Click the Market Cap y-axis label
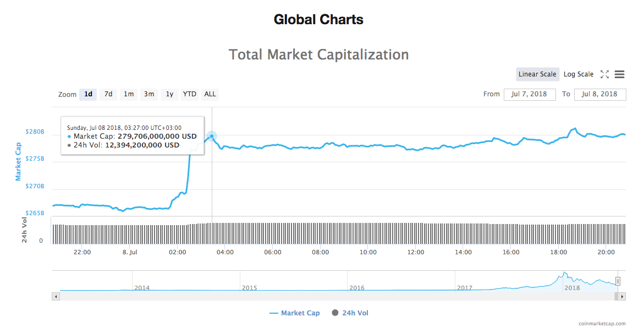This screenshot has width=644, height=333. tap(20, 160)
